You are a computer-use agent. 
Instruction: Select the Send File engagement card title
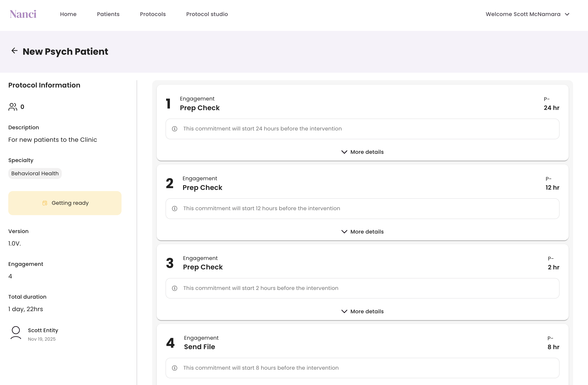(x=199, y=347)
